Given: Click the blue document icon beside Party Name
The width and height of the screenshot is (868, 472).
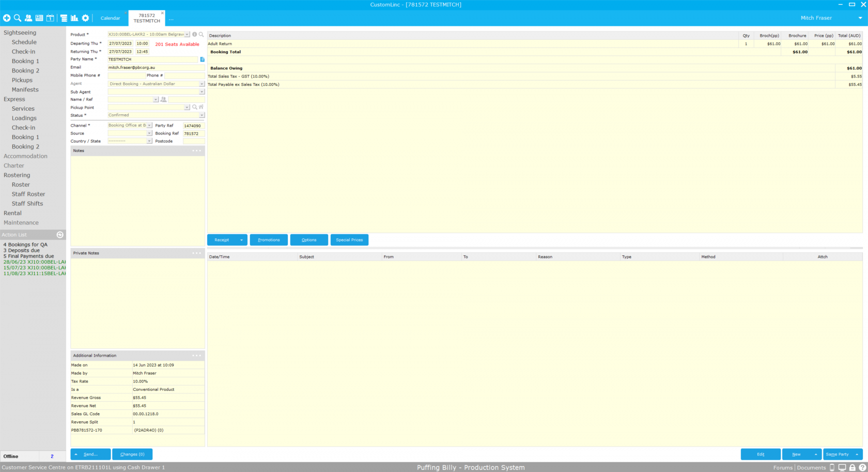Looking at the screenshot, I should click(203, 59).
